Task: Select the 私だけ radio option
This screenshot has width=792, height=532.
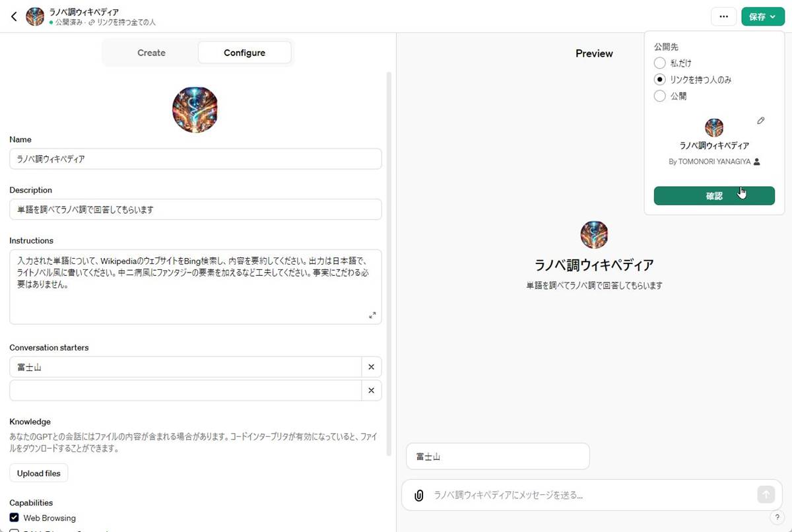Action: pos(660,63)
